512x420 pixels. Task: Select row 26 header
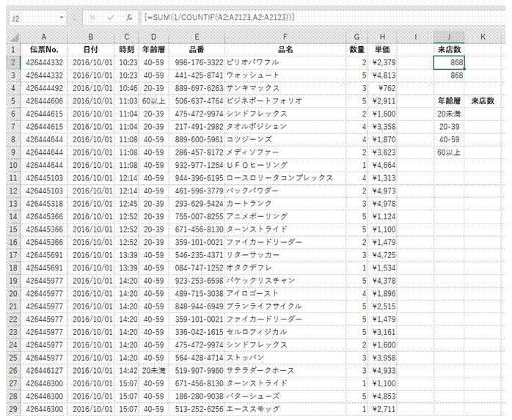coord(12,370)
